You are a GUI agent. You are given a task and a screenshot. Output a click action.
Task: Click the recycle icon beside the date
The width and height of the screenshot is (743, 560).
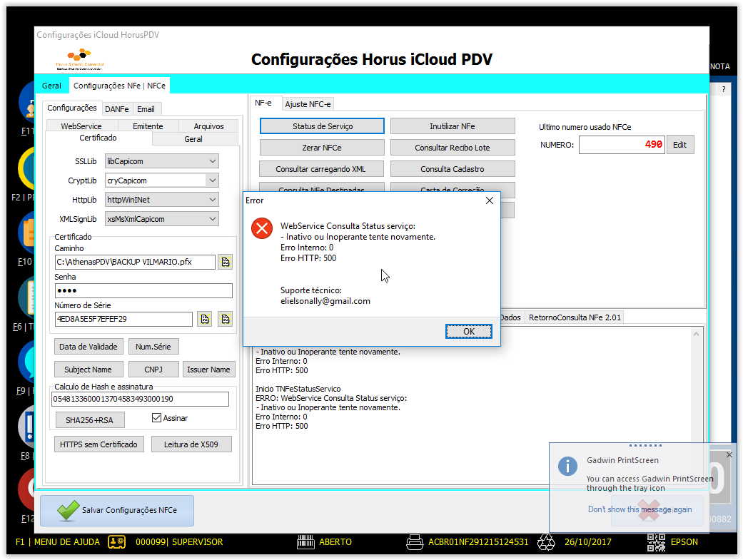click(x=546, y=542)
